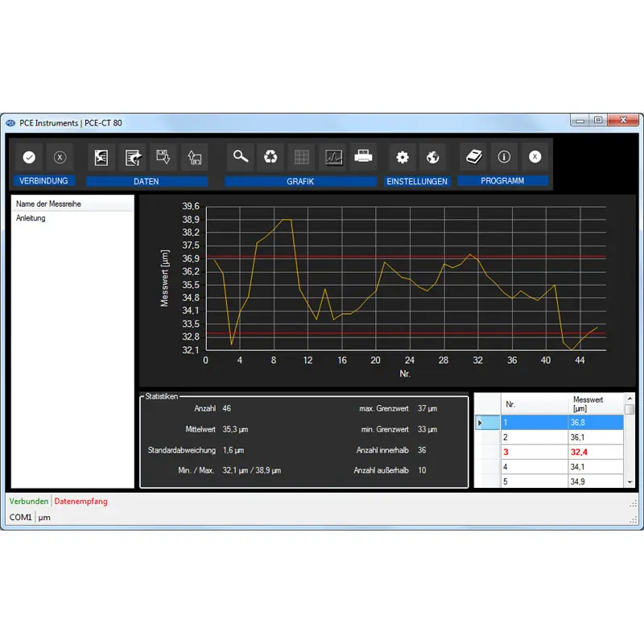Click the load data icon in DATEN group
Image resolution: width=644 pixels, height=644 pixels.
(194, 157)
